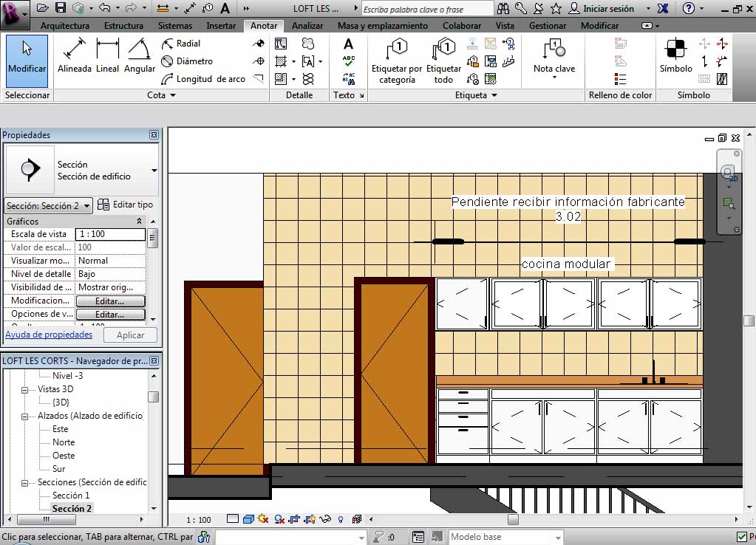The image size is (756, 545).
Task: Select the Alineada dimension tool
Action: tap(74, 56)
